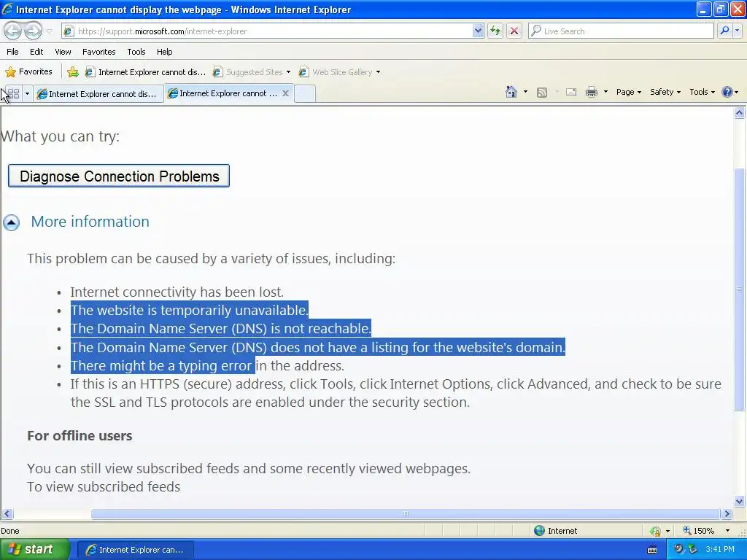747x560 pixels.
Task: Click the vertical scrollbar down arrow
Action: click(740, 501)
